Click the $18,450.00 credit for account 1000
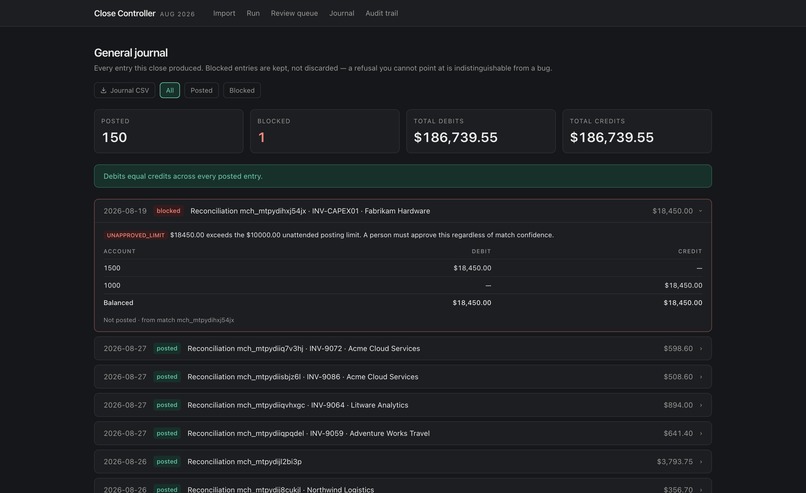The width and height of the screenshot is (806, 493). (x=683, y=285)
